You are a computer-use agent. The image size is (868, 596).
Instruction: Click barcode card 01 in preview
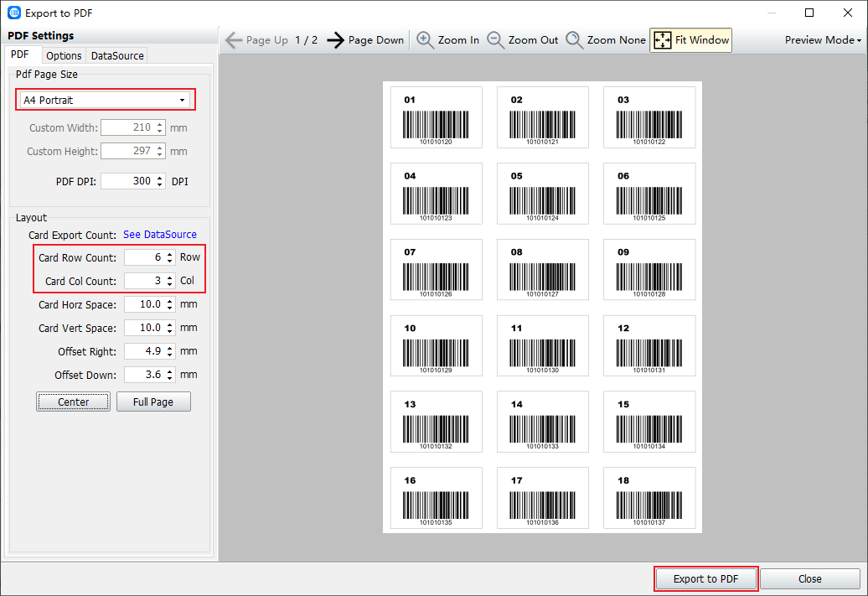437,117
